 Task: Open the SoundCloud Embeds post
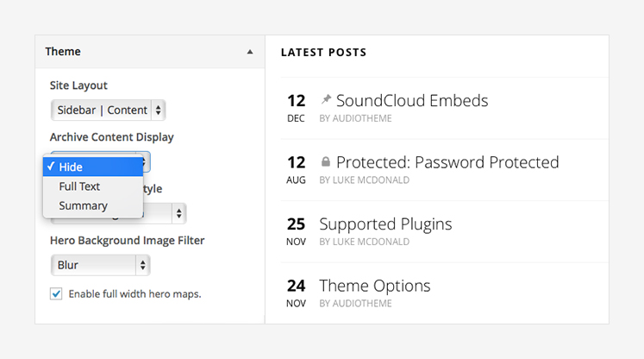pyautogui.click(x=412, y=101)
